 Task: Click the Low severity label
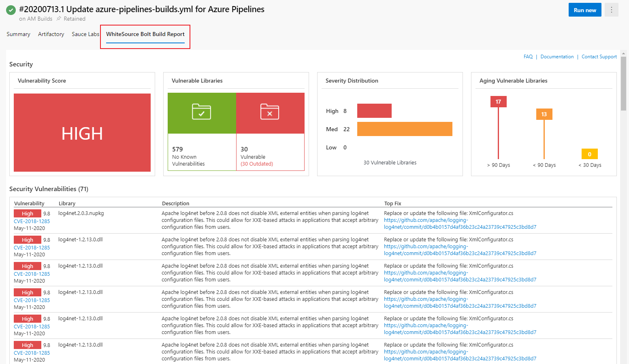[331, 147]
